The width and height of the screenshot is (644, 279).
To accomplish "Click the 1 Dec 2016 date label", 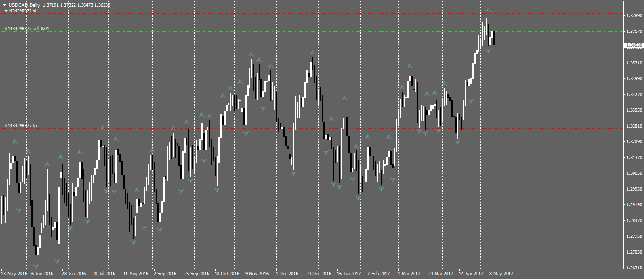I will pyautogui.click(x=287, y=274).
